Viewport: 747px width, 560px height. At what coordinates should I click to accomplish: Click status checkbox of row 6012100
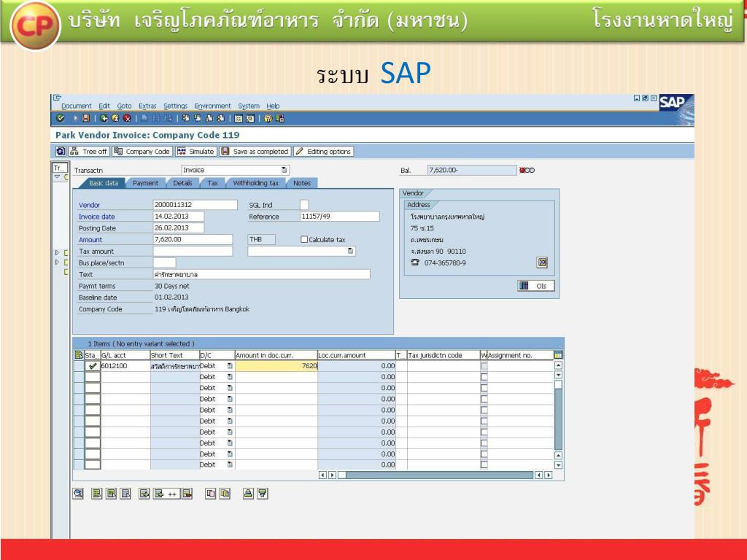(x=93, y=366)
